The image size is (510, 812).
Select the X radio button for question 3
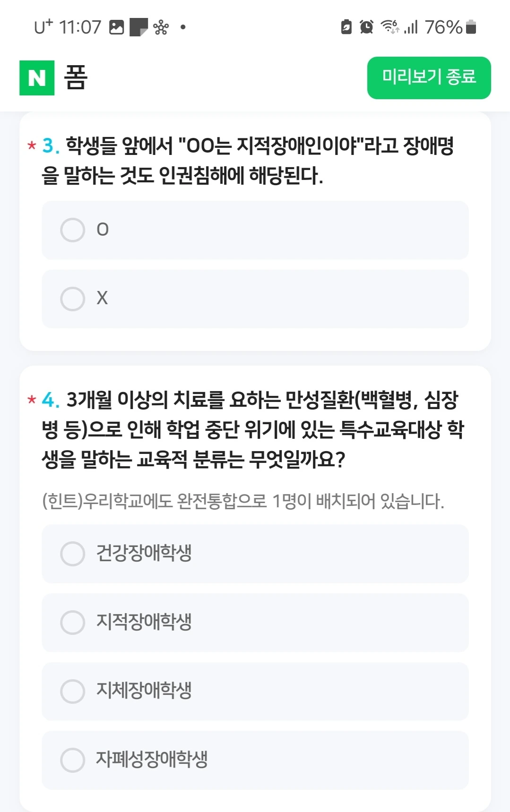(255, 299)
